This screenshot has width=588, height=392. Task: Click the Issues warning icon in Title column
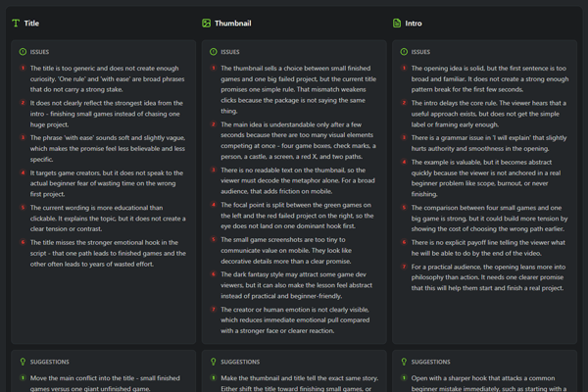23,52
